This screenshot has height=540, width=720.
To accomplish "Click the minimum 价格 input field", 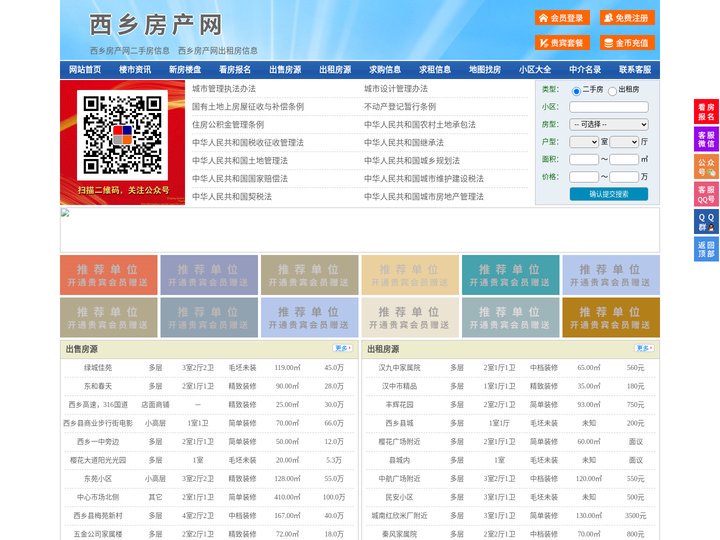I will [584, 177].
